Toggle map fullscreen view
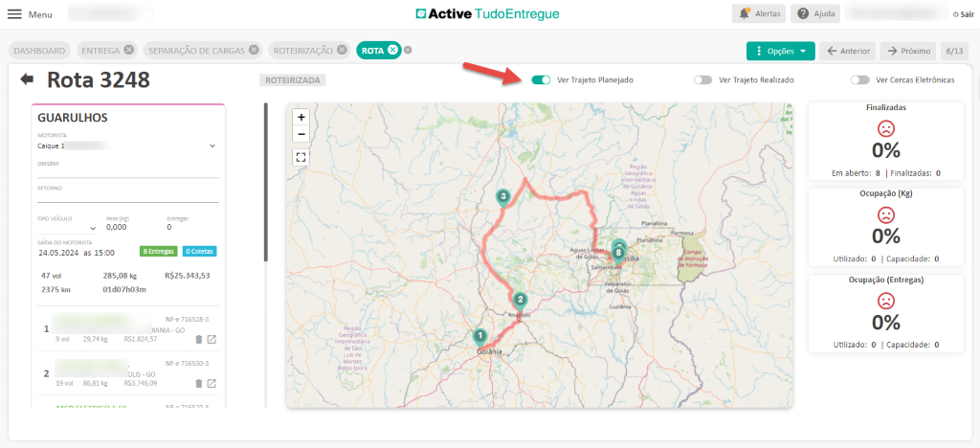The image size is (980, 448). (x=301, y=157)
